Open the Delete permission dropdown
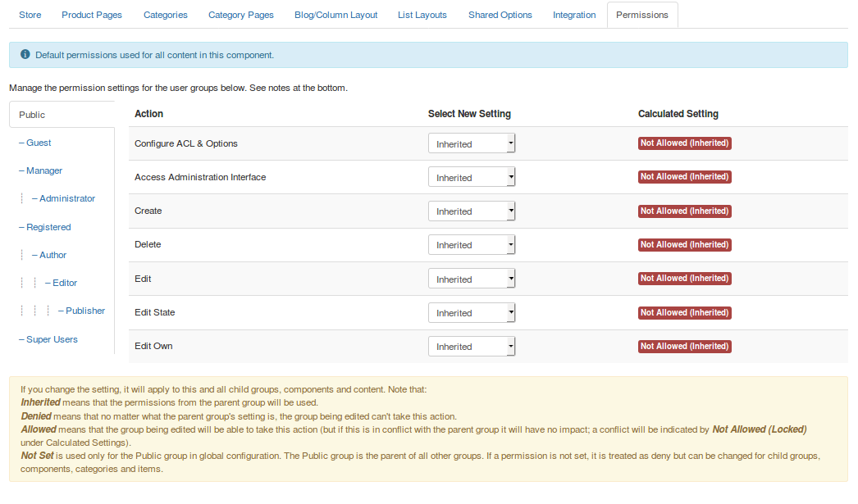The width and height of the screenshot is (858, 504). pos(472,244)
